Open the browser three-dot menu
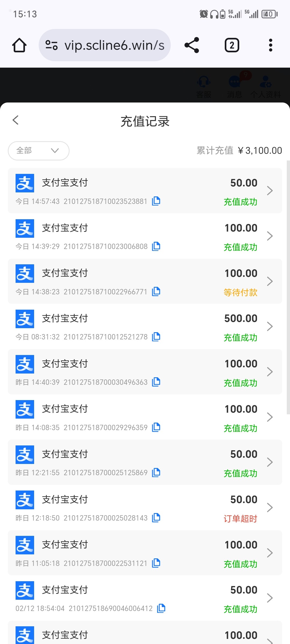 (x=270, y=45)
